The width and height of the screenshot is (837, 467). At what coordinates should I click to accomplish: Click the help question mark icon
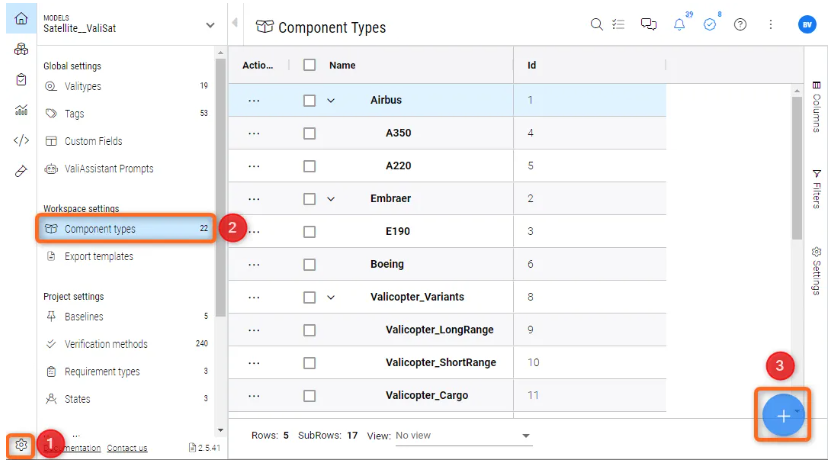pos(740,25)
